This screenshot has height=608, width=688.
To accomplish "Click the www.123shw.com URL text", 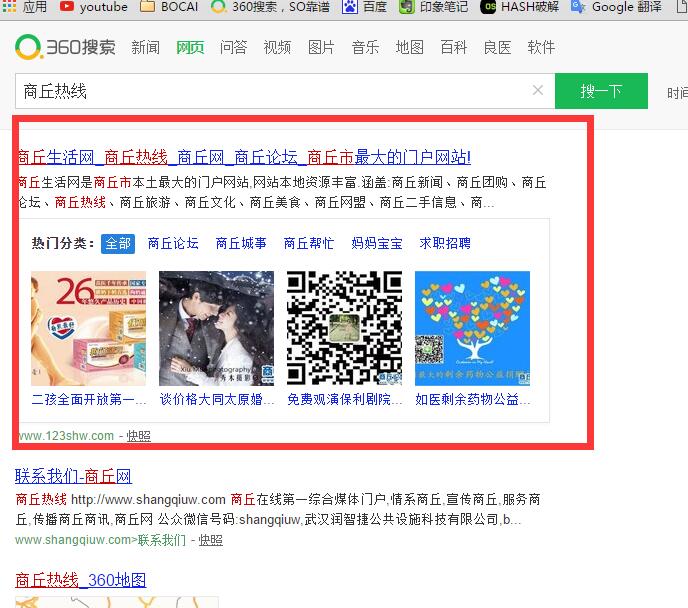I will (66, 436).
